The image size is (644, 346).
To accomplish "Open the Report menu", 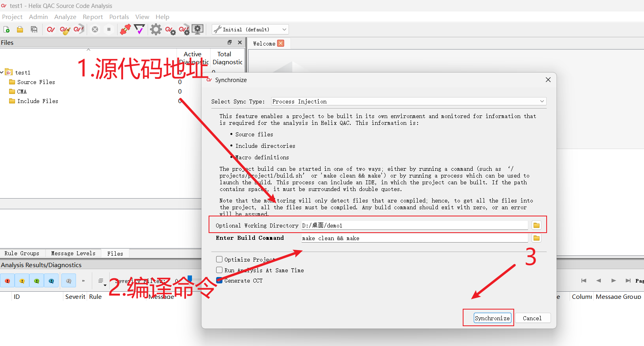I will point(93,17).
